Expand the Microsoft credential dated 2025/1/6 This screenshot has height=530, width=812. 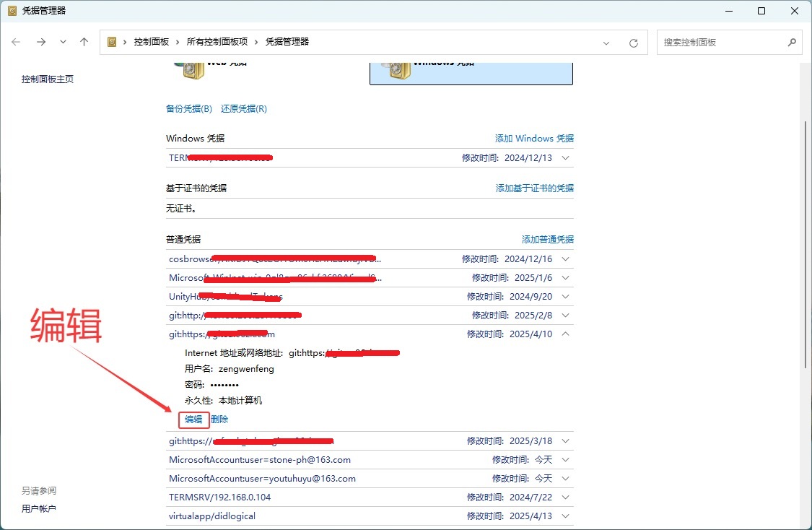(565, 278)
